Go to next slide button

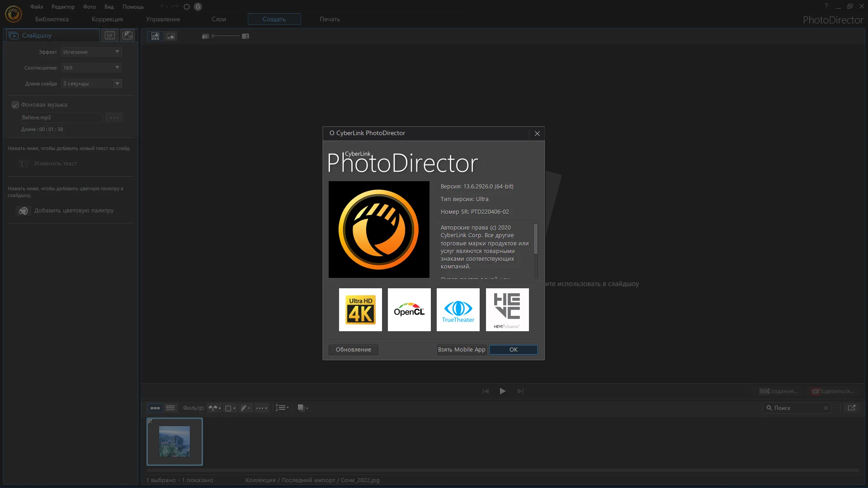520,391
